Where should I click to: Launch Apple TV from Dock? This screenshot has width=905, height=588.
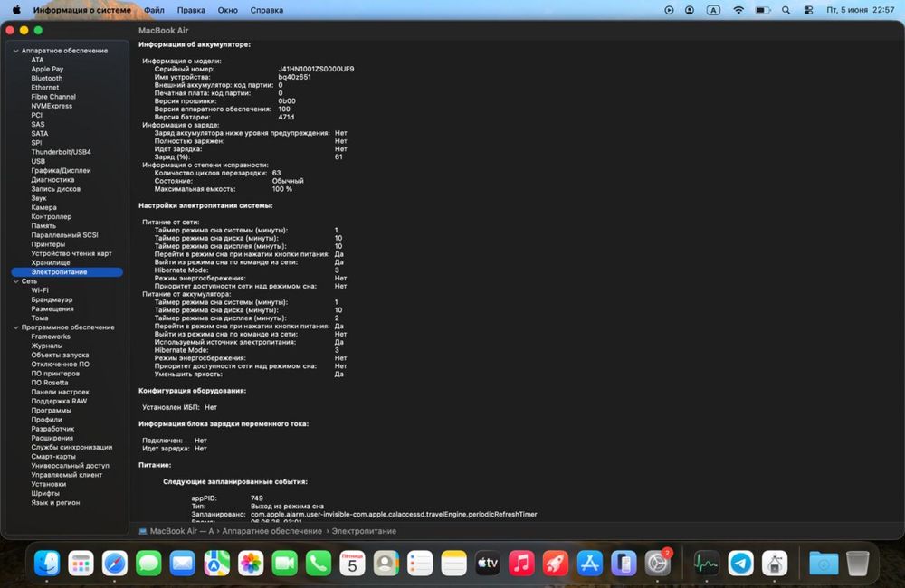click(488, 564)
